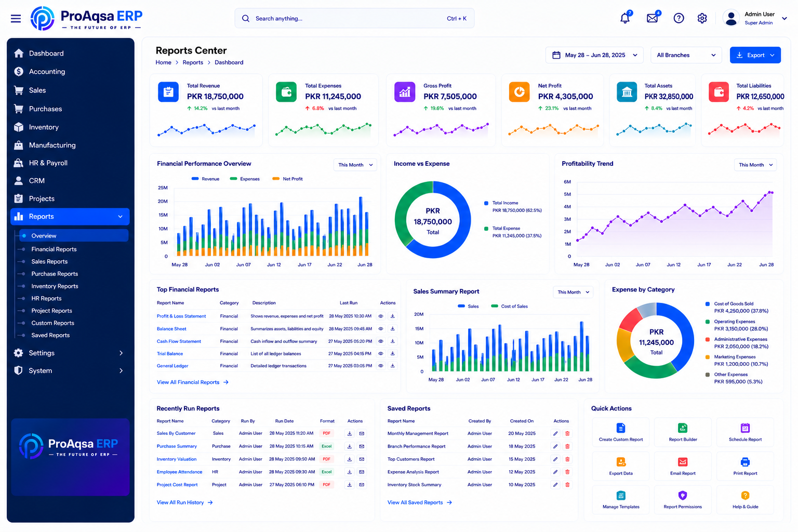Screen dimensions: 798x532
Task: Click the Total Assets bank icon
Action: coord(627,92)
